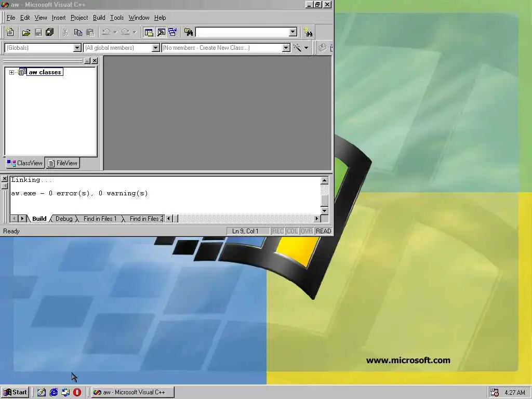Click the Find in Files icon
Screen dimensions: 532x399
pyautogui.click(x=188, y=32)
